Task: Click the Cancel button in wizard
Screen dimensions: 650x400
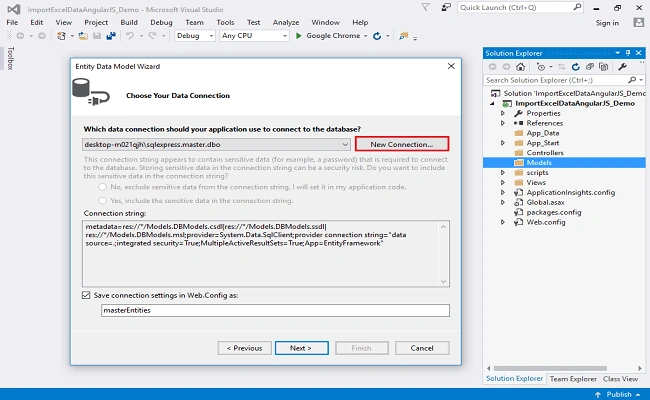Action: click(x=422, y=348)
